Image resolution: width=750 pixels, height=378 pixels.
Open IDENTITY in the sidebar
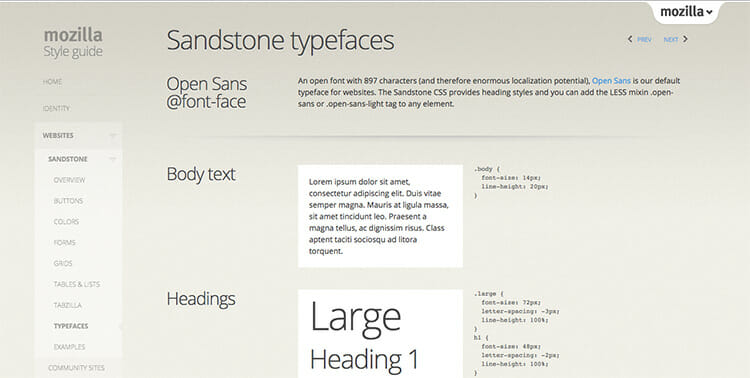tap(56, 109)
